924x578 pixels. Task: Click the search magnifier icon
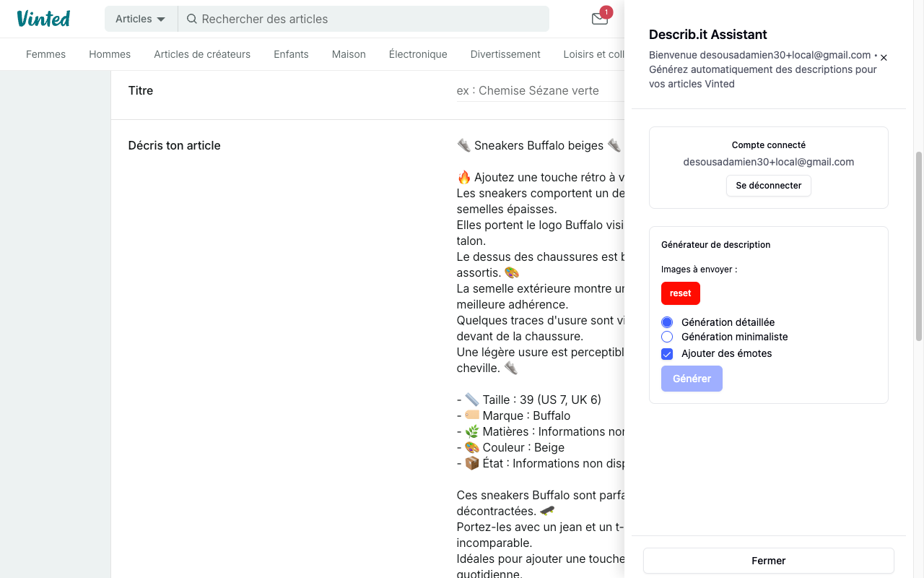pyautogui.click(x=192, y=19)
